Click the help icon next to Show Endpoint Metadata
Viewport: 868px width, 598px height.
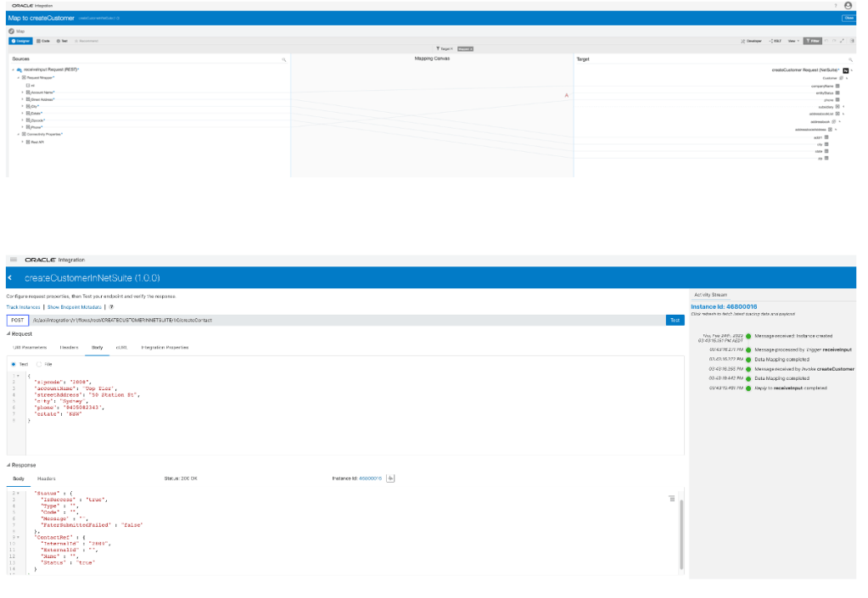111,307
